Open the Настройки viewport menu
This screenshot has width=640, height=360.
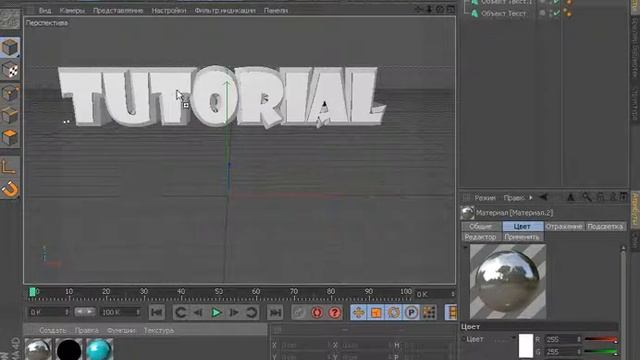(169, 11)
